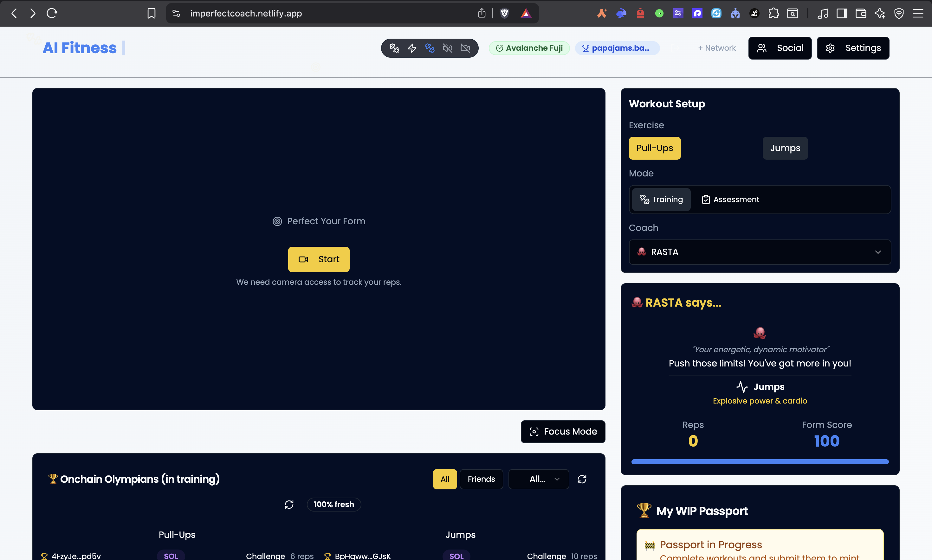Open Settings with gear icon
This screenshot has width=932, height=560.
pyautogui.click(x=853, y=48)
